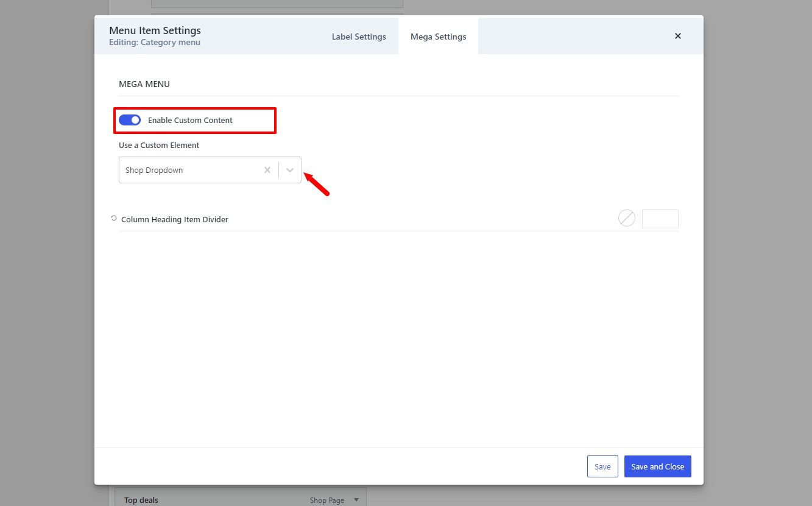Click the Top deals menu item behind the dialog
The image size is (812, 506).
[141, 500]
